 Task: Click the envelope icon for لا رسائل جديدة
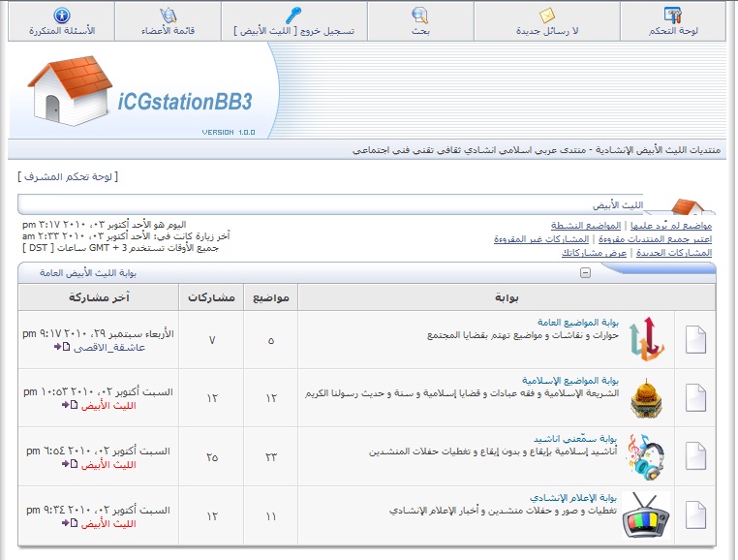pos(547,15)
